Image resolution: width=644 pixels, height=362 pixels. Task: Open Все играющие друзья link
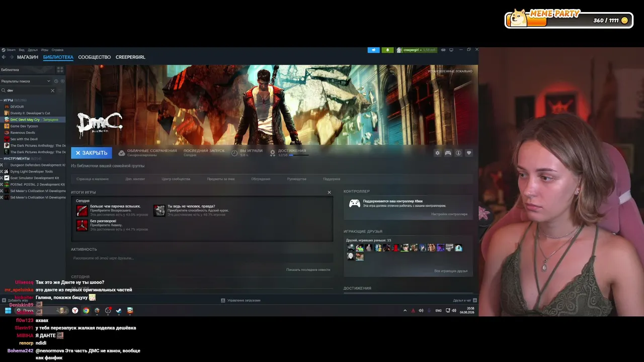pos(451,271)
